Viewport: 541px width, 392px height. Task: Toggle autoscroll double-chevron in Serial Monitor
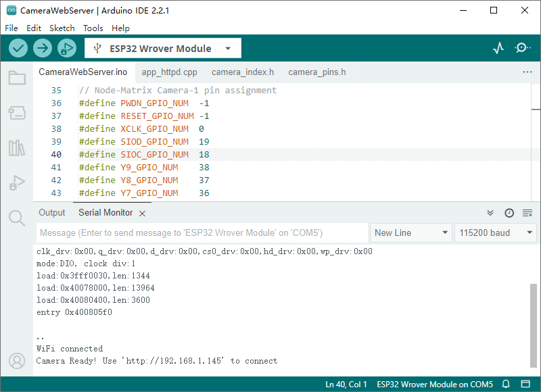(x=490, y=213)
